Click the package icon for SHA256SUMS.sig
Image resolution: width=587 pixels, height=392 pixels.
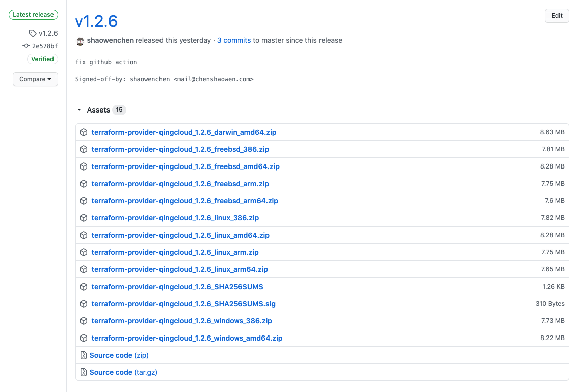tap(84, 304)
